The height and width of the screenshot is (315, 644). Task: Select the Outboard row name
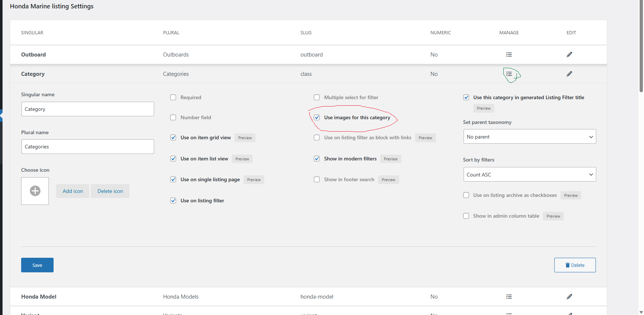(34, 55)
